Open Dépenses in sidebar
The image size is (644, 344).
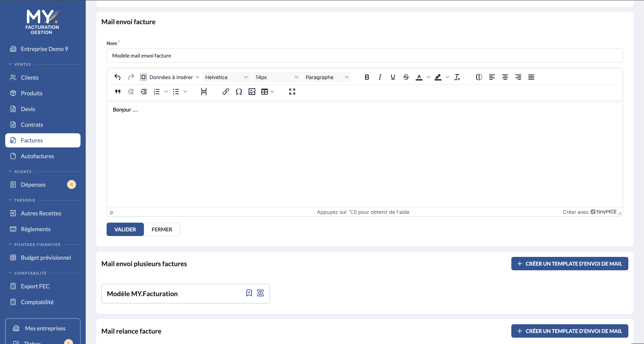[x=43, y=185]
